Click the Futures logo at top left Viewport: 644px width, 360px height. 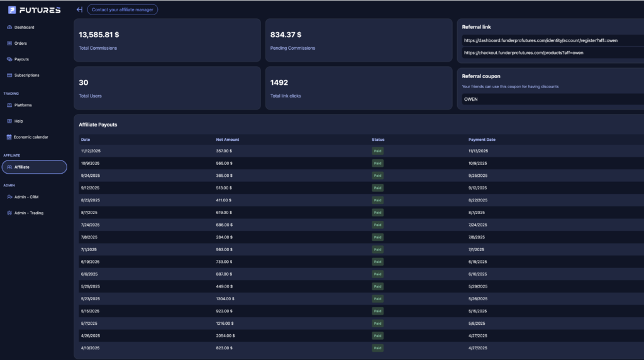(35, 10)
